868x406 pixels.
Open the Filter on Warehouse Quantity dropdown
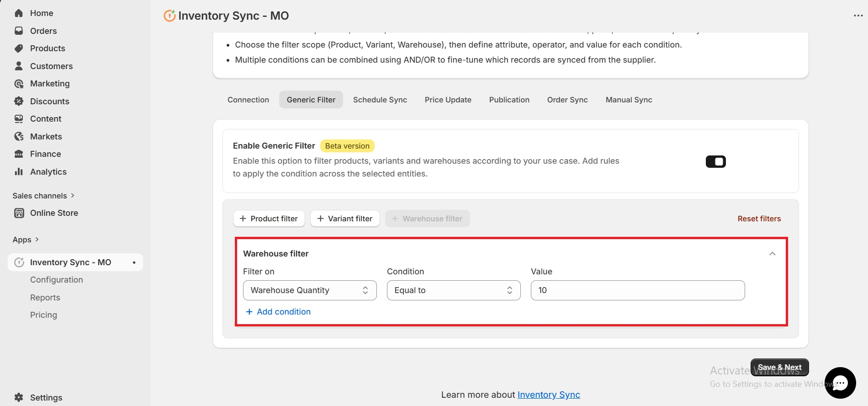[310, 290]
